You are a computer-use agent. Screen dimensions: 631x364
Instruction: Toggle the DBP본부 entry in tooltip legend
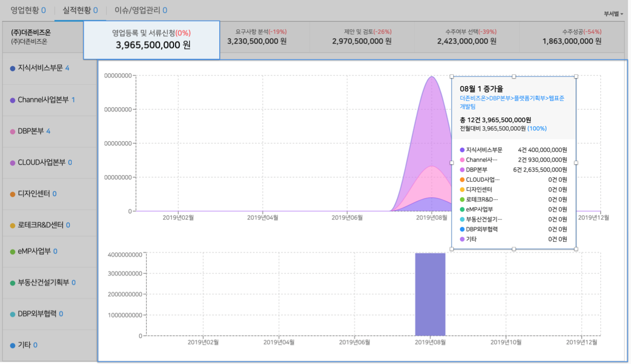pos(475,169)
